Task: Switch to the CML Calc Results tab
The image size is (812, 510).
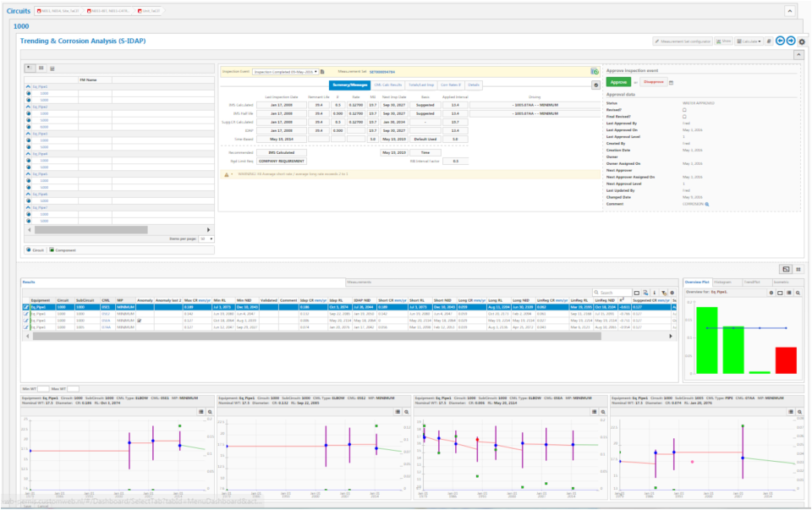Action: 389,85
